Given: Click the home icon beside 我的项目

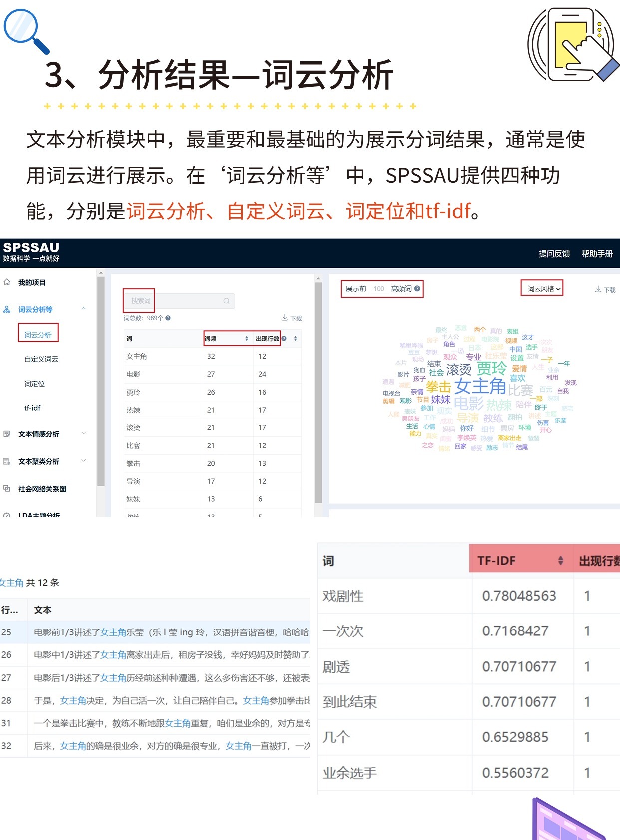Looking at the screenshot, I should [7, 282].
